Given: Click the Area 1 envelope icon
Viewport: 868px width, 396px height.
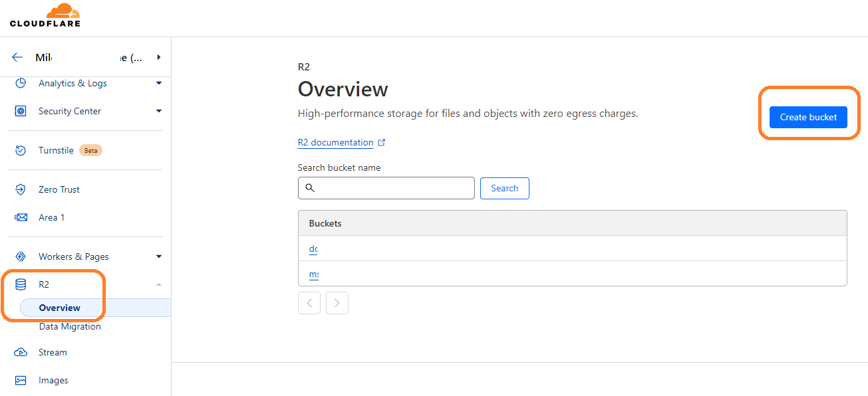Looking at the screenshot, I should tap(21, 217).
